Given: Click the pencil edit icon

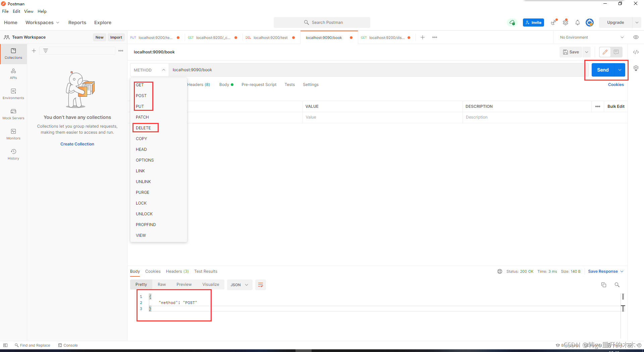Looking at the screenshot, I should click(x=605, y=52).
